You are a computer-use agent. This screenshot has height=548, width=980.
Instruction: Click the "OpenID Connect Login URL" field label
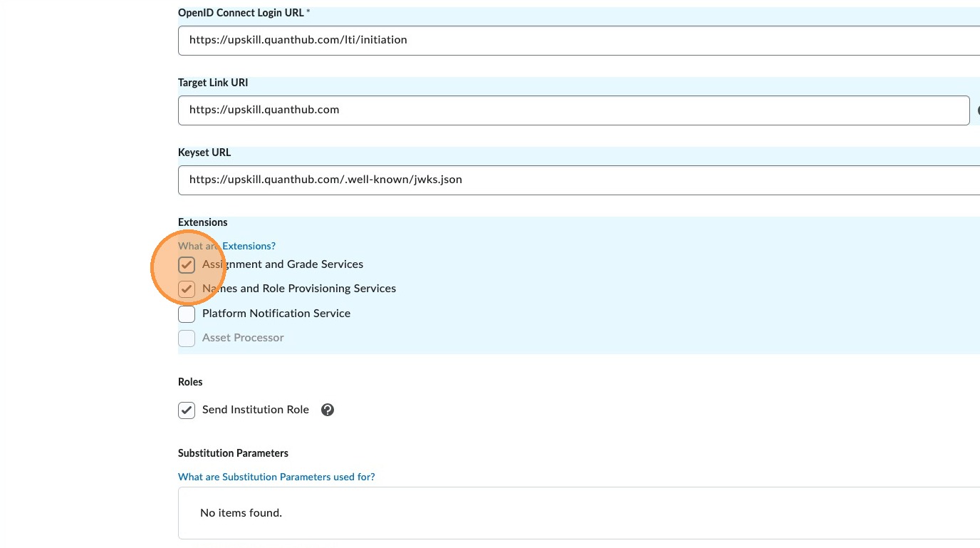[x=241, y=13]
